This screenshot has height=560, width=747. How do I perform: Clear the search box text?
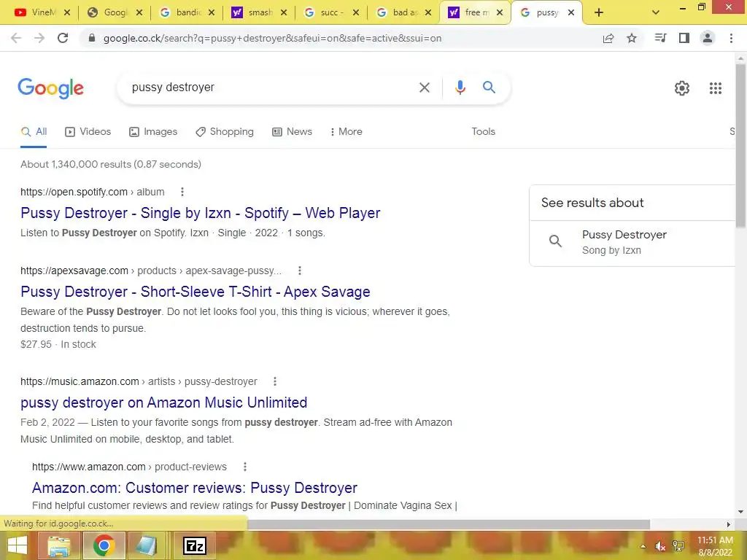coord(424,87)
